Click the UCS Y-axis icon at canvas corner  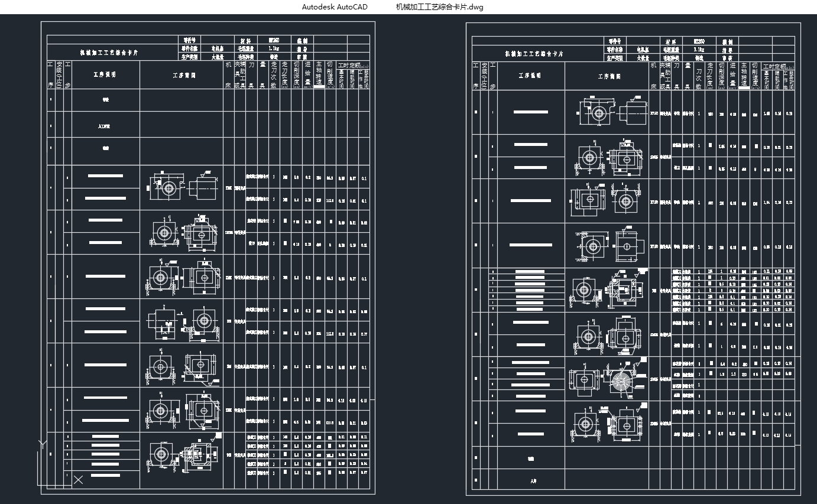click(x=41, y=443)
